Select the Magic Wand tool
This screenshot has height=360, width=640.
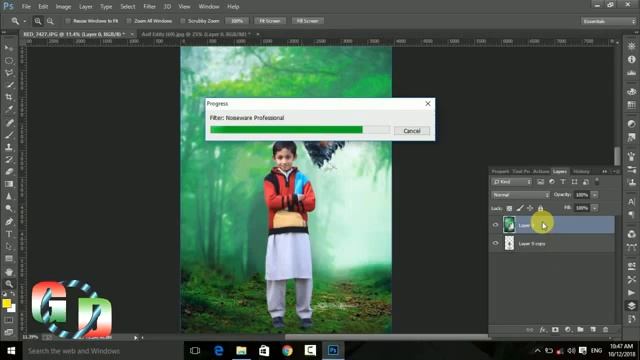[x=9, y=85]
